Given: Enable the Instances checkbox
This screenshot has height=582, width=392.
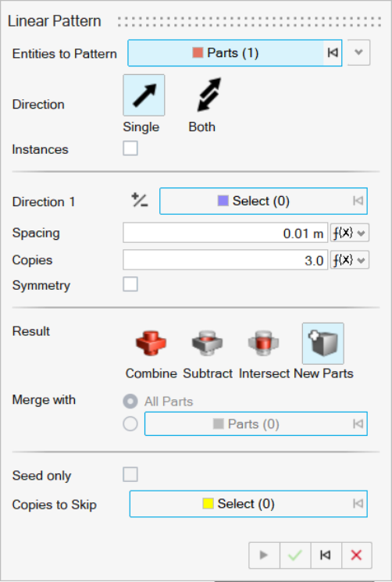Looking at the screenshot, I should tap(130, 148).
